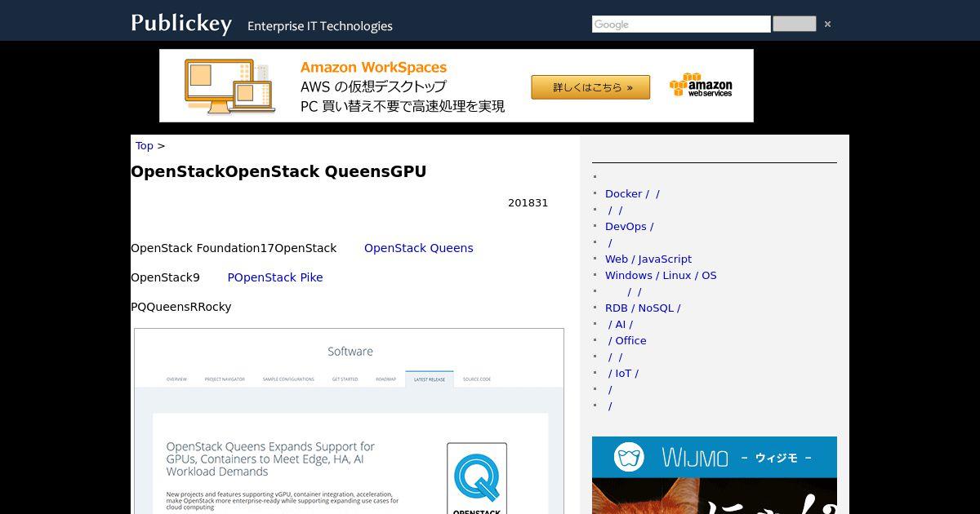Select the Source Code tab in screenshot

point(477,379)
